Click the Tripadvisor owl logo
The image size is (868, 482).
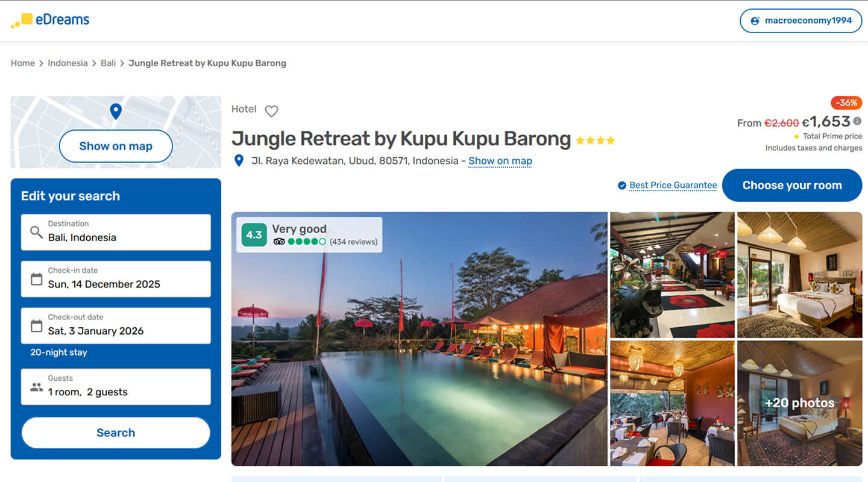coord(278,242)
